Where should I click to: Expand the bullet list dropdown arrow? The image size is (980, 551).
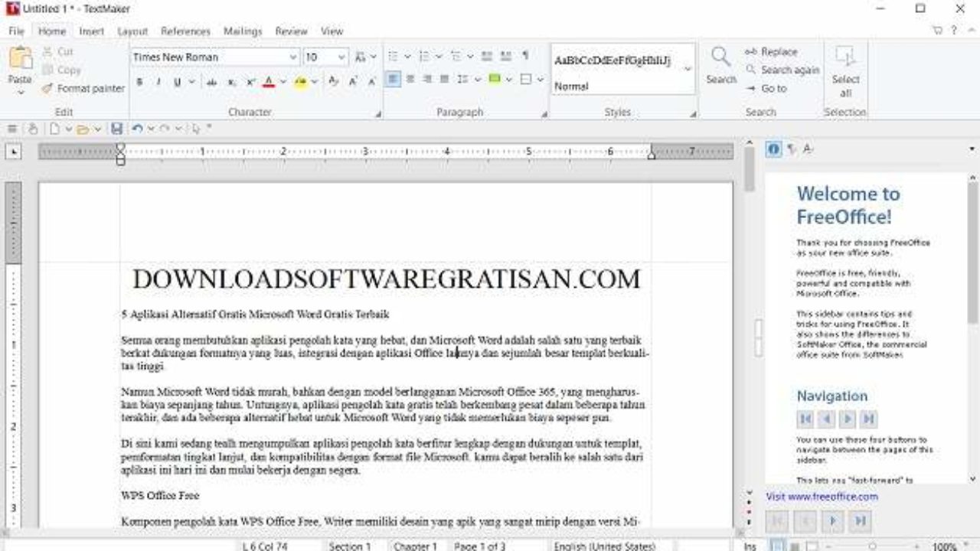(x=407, y=57)
